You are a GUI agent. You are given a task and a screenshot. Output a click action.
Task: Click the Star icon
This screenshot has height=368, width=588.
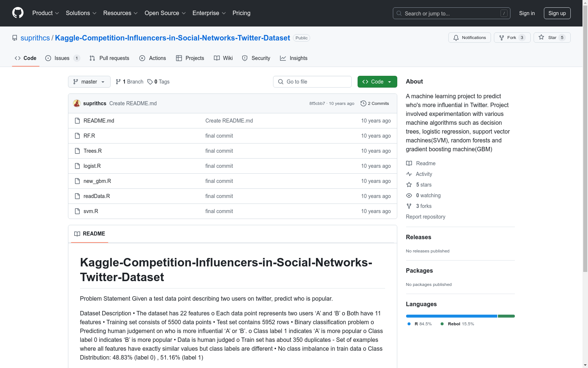pyautogui.click(x=541, y=37)
